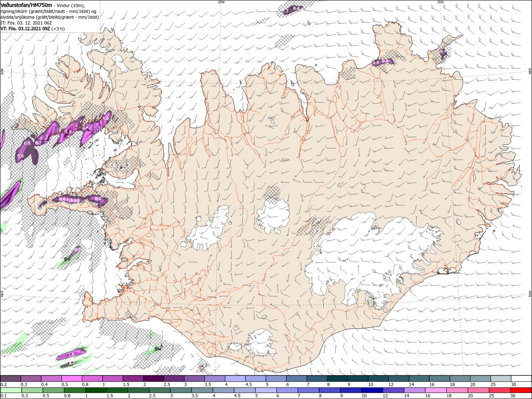The height and width of the screenshot is (399, 532).
Task: Click the Veðurstofan/HM750m title text
Action: pyautogui.click(x=27, y=5)
